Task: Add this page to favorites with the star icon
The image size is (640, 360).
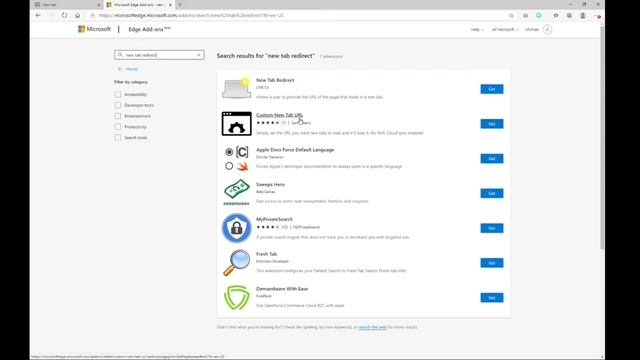Action: pos(511,16)
